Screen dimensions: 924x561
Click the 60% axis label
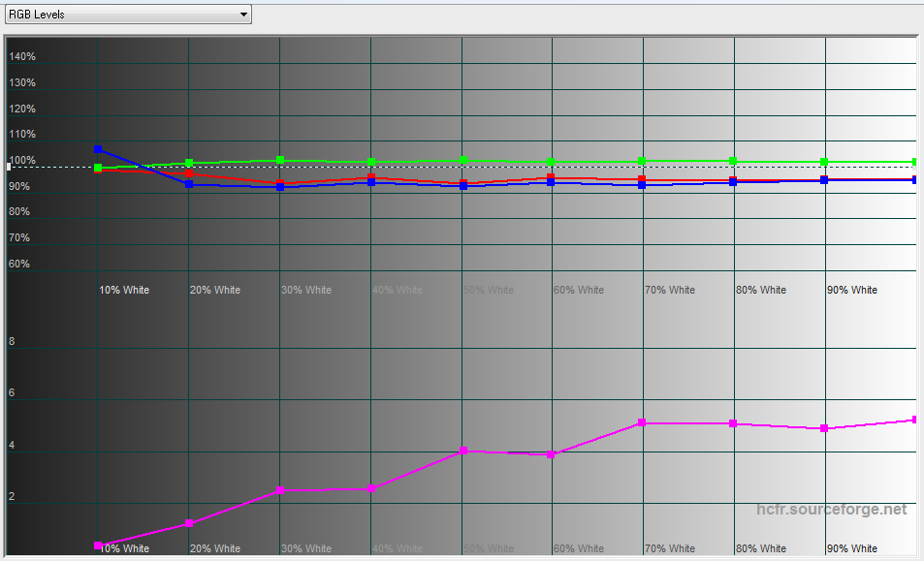point(19,264)
